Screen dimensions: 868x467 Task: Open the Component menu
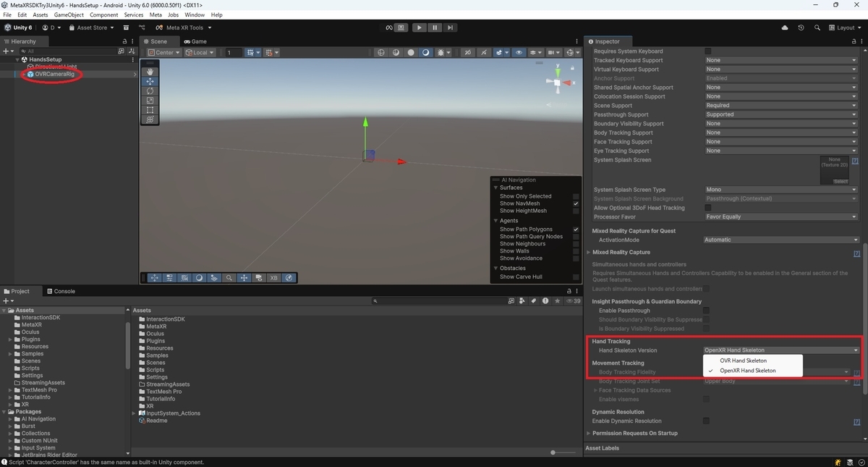tap(103, 14)
